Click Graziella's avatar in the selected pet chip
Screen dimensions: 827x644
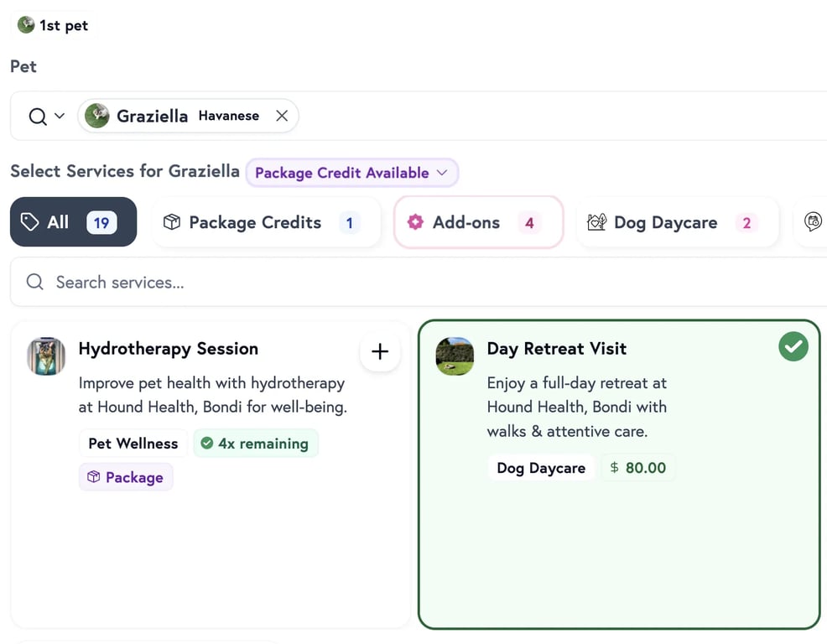96,115
